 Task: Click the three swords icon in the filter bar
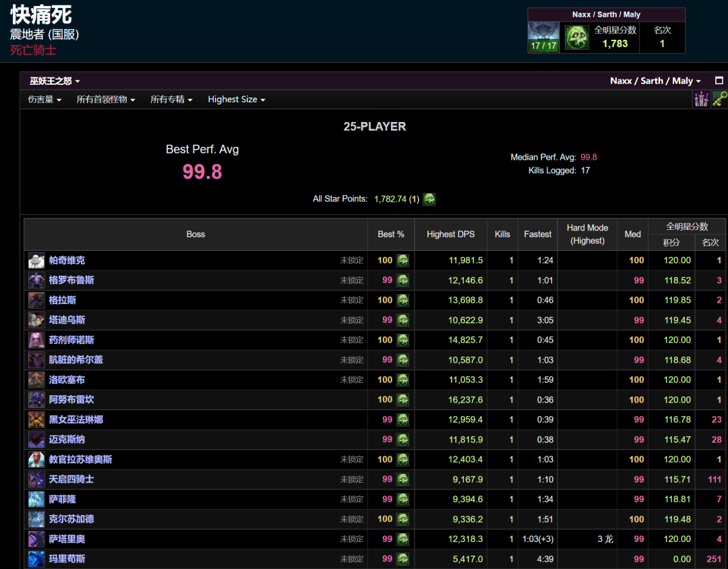coord(701,99)
